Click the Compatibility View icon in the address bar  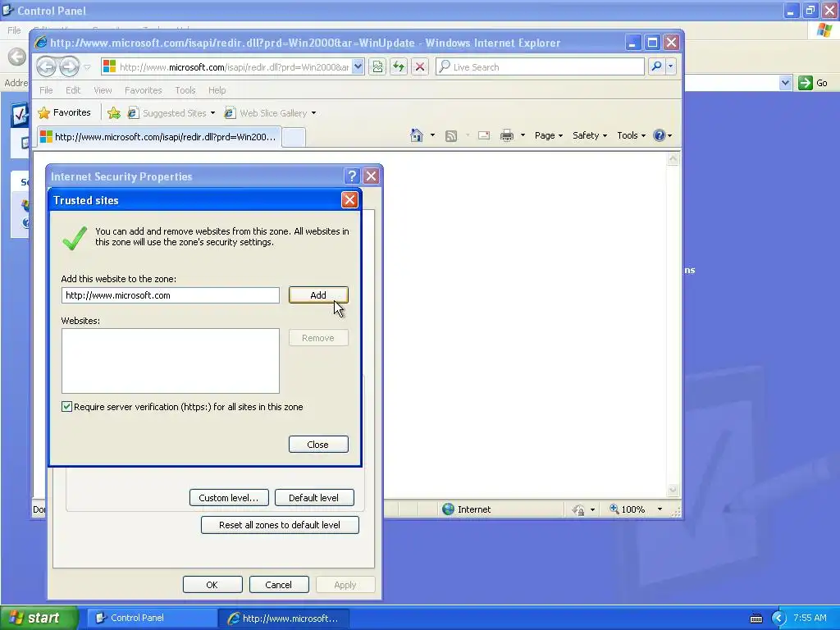pos(377,67)
